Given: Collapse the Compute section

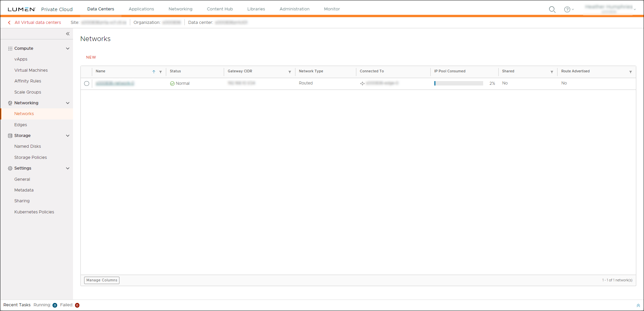Looking at the screenshot, I should pyautogui.click(x=68, y=48).
